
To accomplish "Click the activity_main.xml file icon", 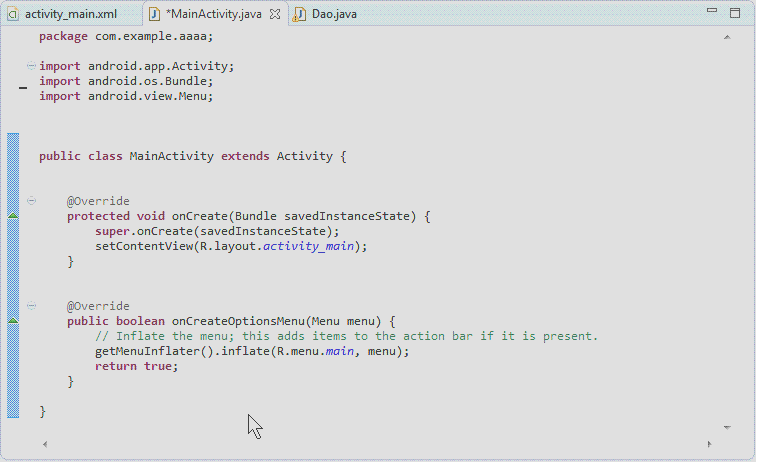I will pyautogui.click(x=13, y=14).
